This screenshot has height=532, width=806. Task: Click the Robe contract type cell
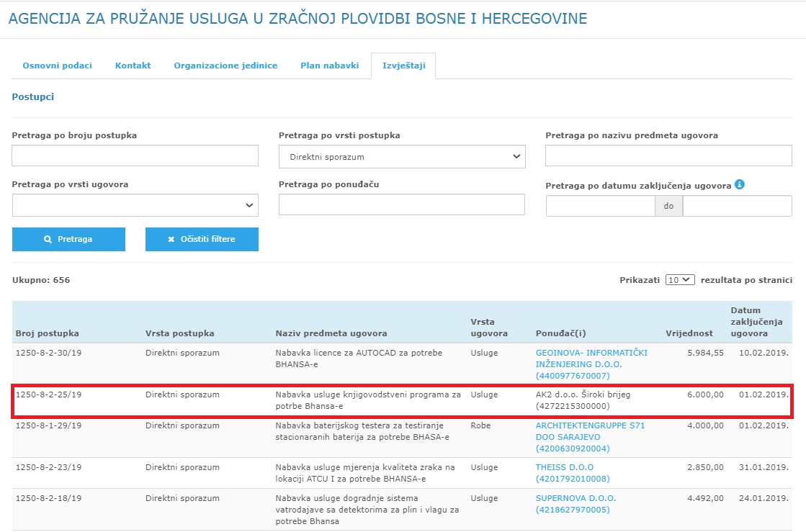480,425
